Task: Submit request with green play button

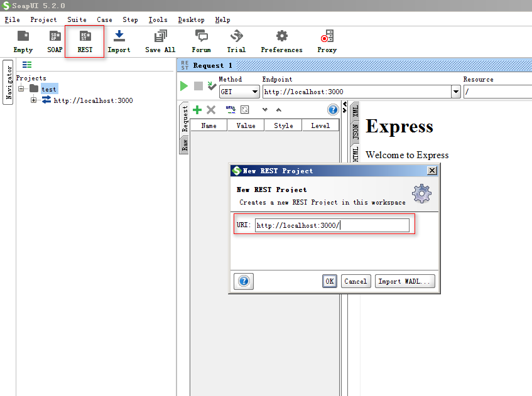Action: click(x=184, y=86)
